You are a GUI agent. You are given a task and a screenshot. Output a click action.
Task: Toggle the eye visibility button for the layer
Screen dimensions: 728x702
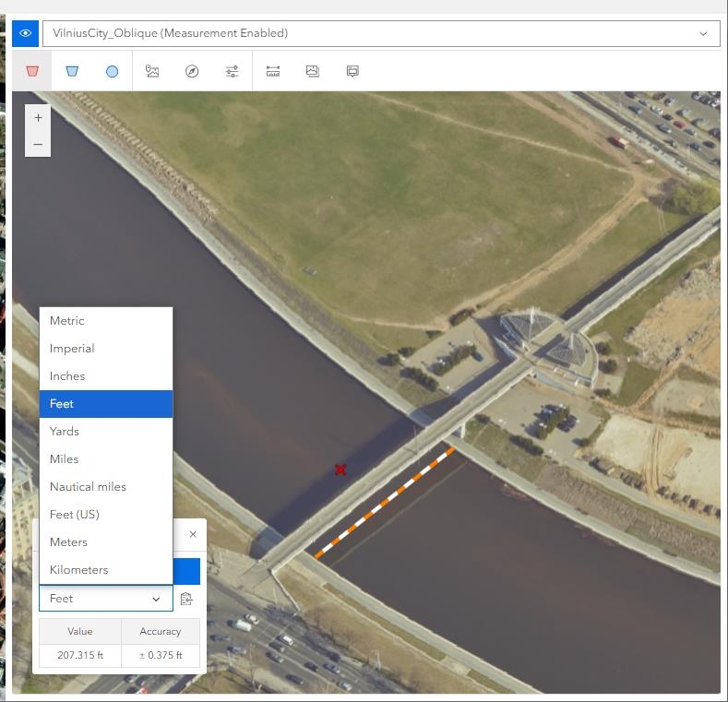pyautogui.click(x=25, y=33)
